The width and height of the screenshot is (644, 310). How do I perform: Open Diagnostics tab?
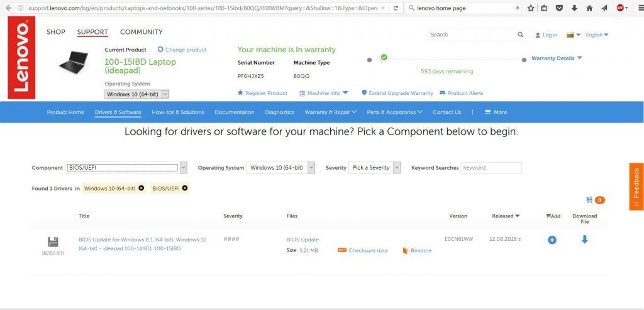[x=279, y=112]
